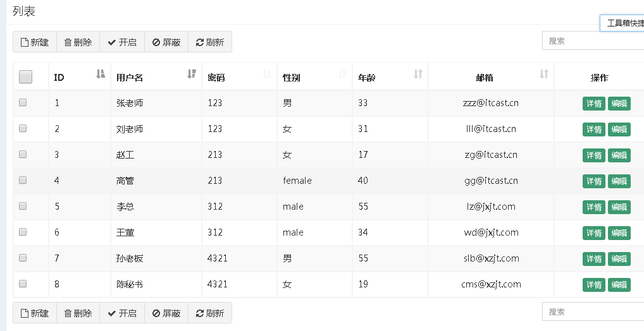Viewport: 644px width, 331px height.
Task: Focus the top 搜索 input field
Action: coord(593,40)
